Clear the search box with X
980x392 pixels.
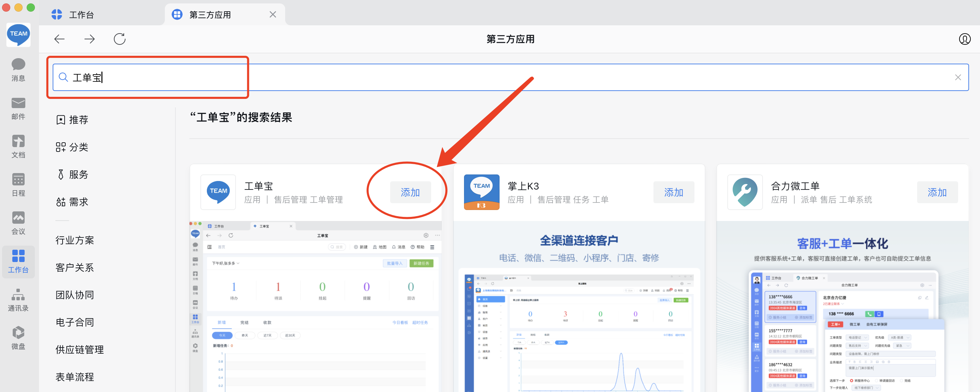tap(957, 78)
